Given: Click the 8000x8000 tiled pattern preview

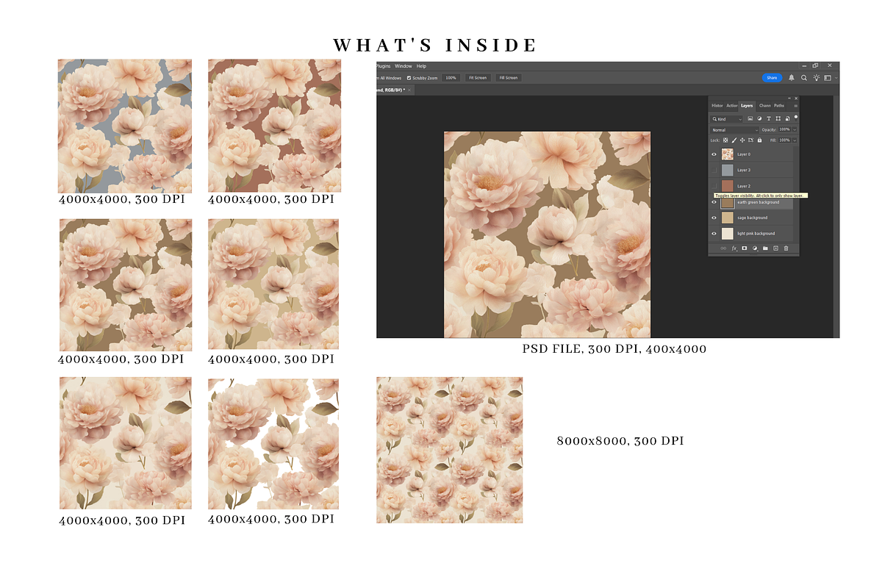Looking at the screenshot, I should (450, 451).
